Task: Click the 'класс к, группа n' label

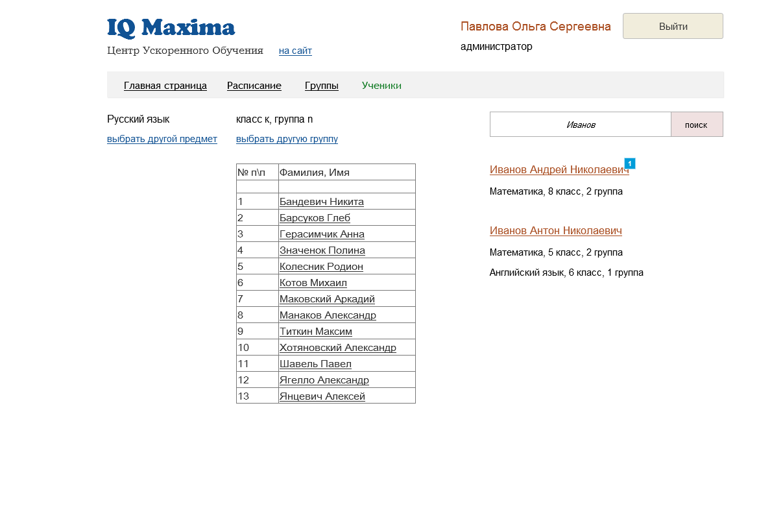Action: point(274,119)
